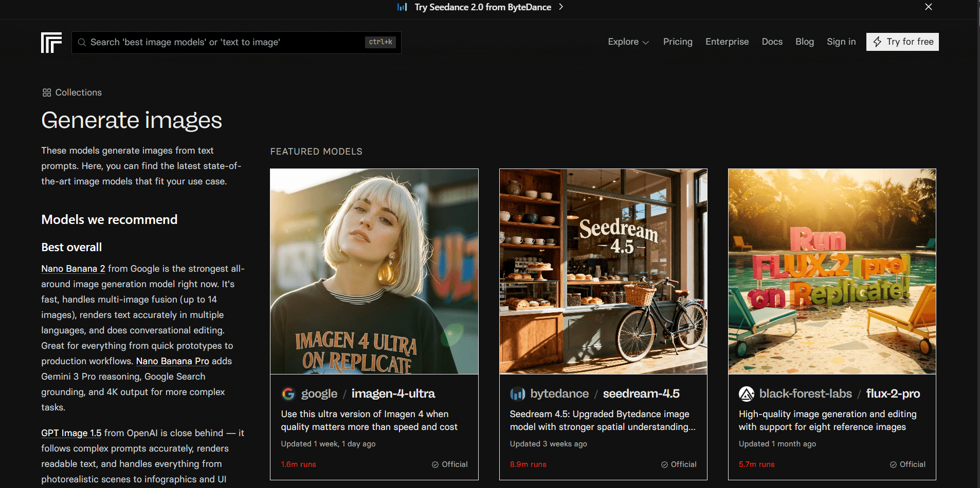Open the Pricing page

[x=678, y=42]
